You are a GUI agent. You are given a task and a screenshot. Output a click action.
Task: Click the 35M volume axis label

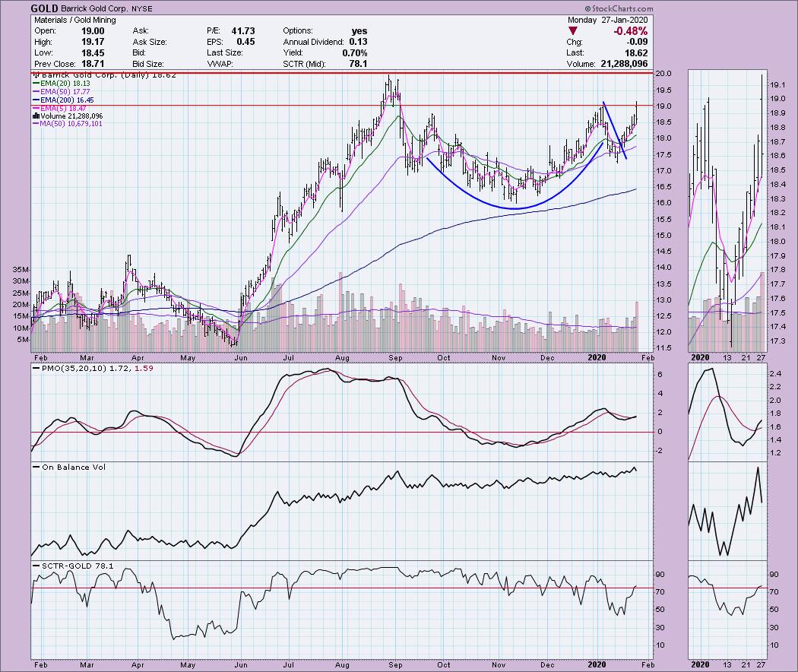point(22,269)
